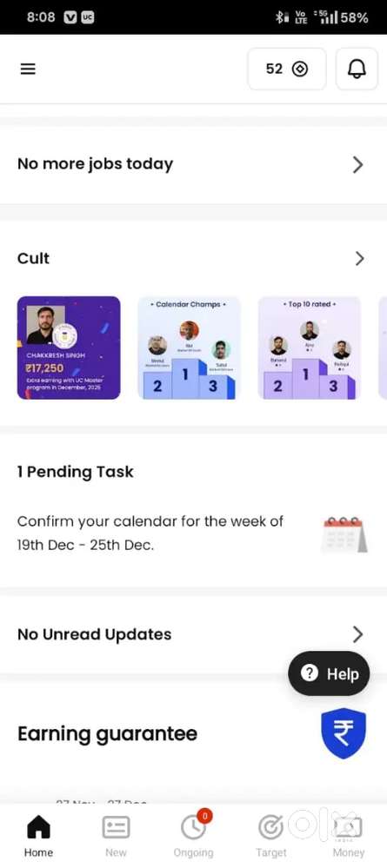Image resolution: width=387 pixels, height=868 pixels.
Task: Tap the notification bell icon
Action: (x=357, y=69)
